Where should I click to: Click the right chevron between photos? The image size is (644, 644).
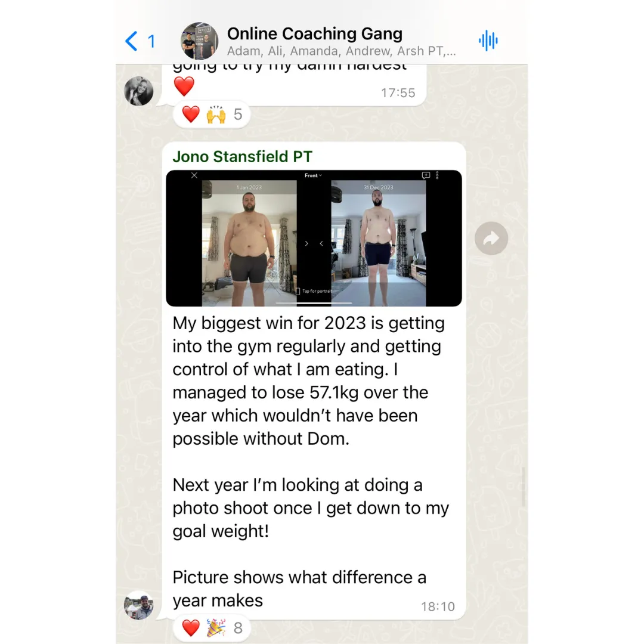coord(306,243)
